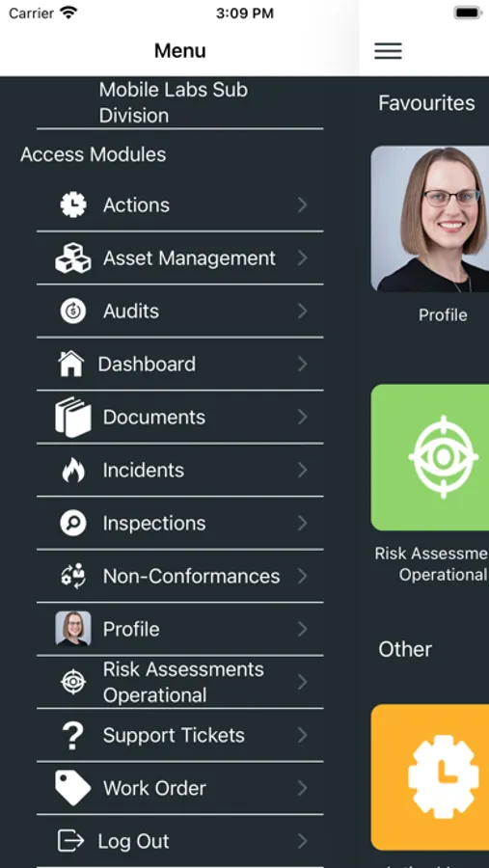Expand the Risk Assessments Operational chevron

(303, 682)
